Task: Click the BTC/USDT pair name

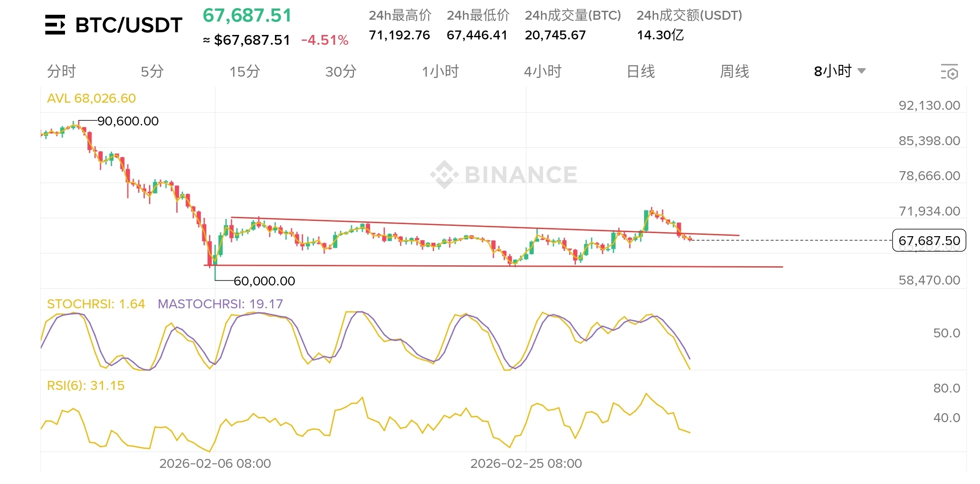Action: coord(129,25)
